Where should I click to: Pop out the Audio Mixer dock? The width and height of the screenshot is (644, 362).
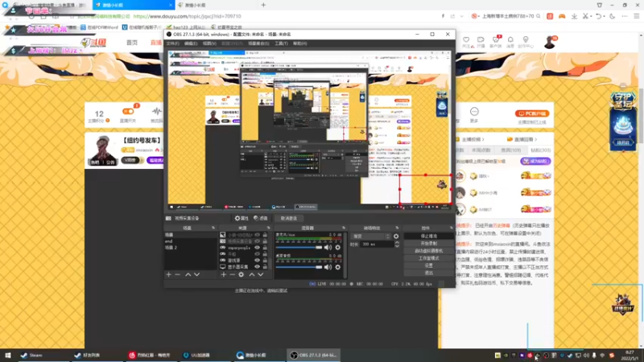344,228
